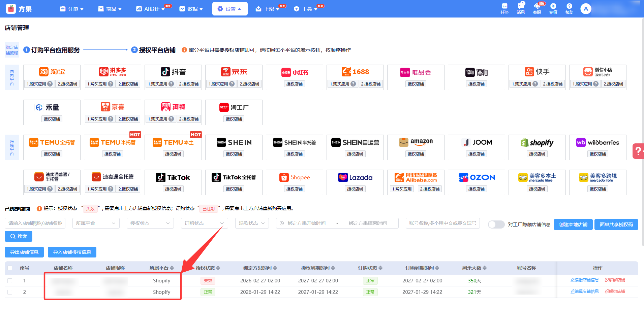Click the red floating help widget

[x=638, y=151]
